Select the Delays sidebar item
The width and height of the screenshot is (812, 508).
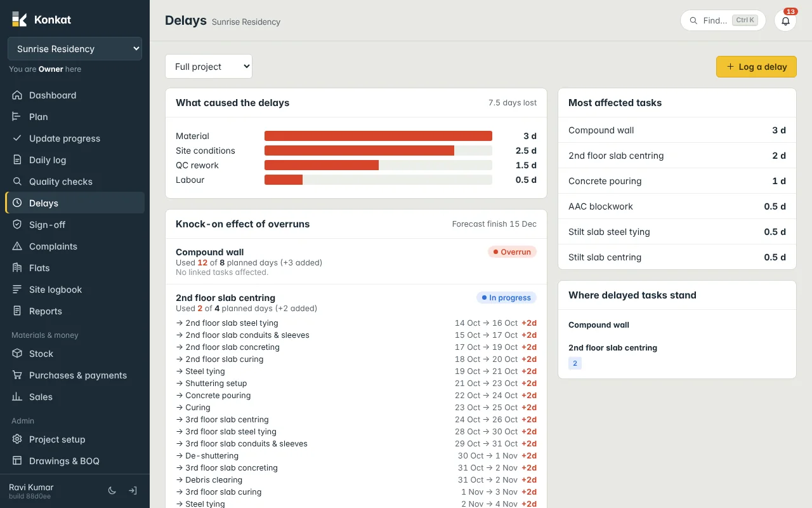tap(75, 203)
